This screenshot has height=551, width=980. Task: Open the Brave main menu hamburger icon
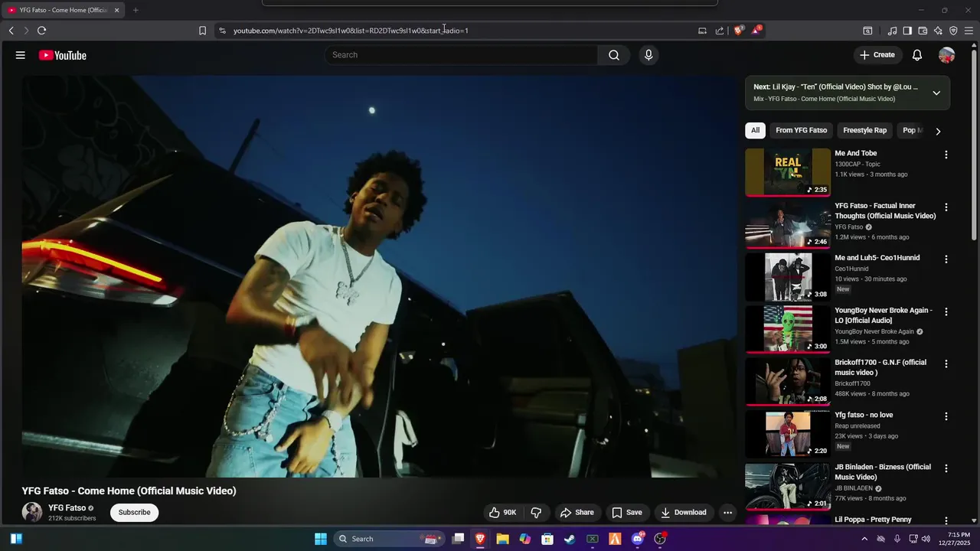969,31
